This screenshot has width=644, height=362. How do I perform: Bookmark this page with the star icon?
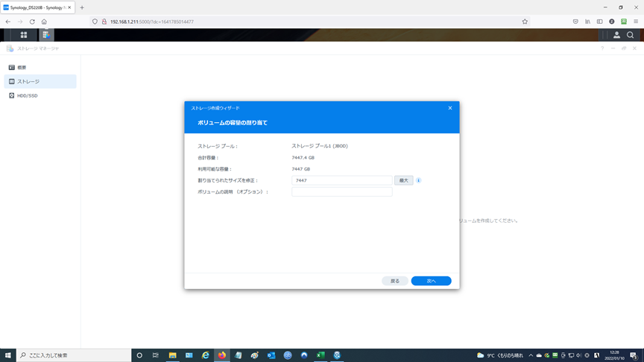pyautogui.click(x=525, y=22)
